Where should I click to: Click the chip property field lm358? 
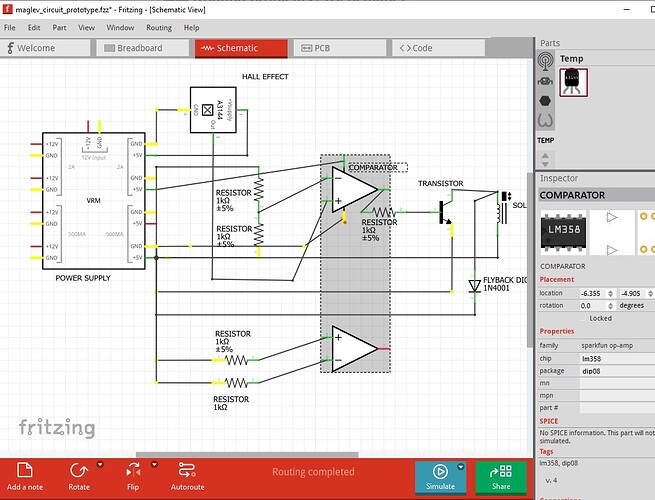[x=617, y=358]
